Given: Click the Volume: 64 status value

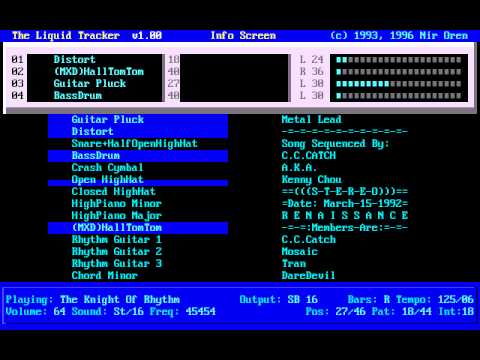Looking at the screenshot, I should click(35, 311).
